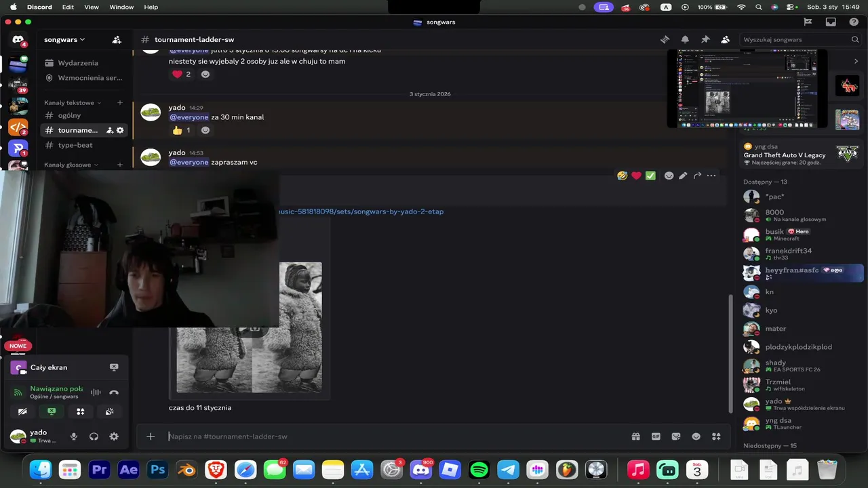Image resolution: width=868 pixels, height=488 pixels.
Task: Collapse the Kanały tekstowe category
Action: pos(73,103)
